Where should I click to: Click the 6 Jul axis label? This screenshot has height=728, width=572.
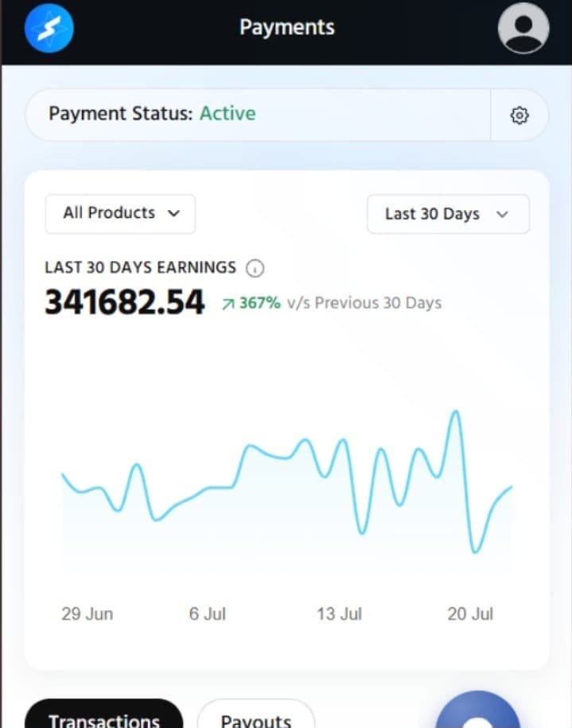coord(207,613)
